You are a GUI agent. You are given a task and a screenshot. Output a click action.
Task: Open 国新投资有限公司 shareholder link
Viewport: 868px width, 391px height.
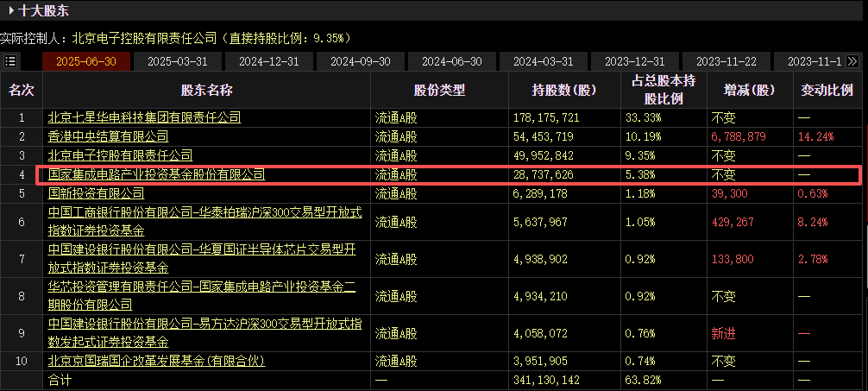[97, 193]
